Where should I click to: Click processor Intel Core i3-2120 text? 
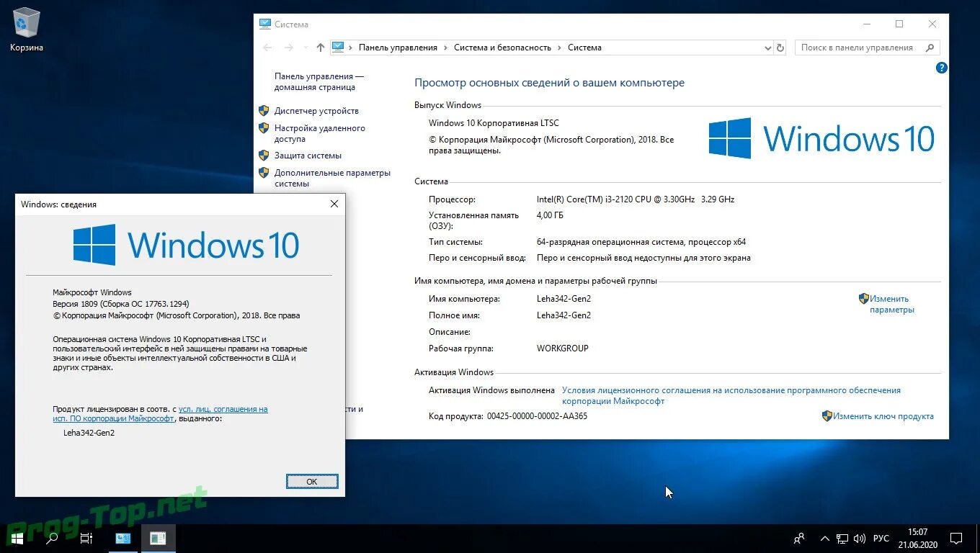pos(636,199)
